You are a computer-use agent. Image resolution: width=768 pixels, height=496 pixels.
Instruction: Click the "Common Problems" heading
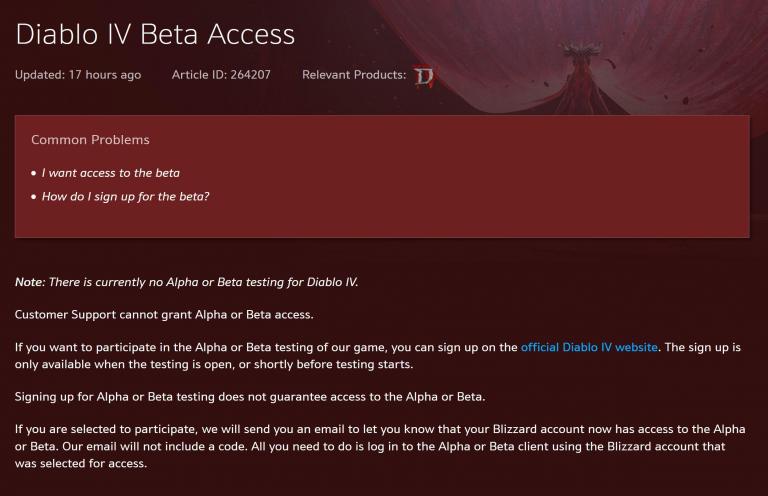point(90,140)
